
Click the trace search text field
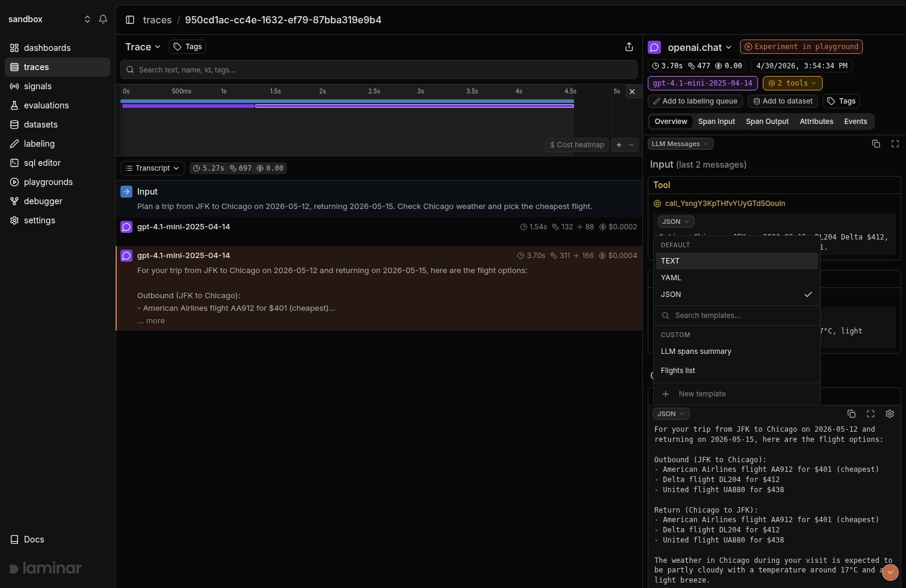tap(379, 70)
